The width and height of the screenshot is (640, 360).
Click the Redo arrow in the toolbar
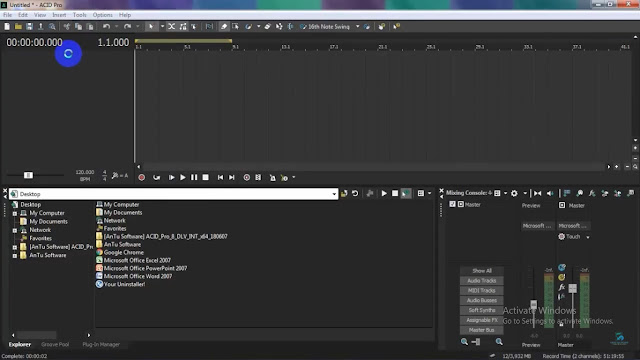pos(127,27)
